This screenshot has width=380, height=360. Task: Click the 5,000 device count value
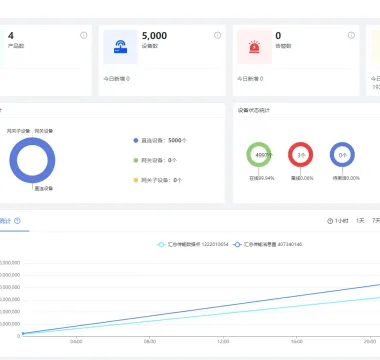tap(154, 36)
